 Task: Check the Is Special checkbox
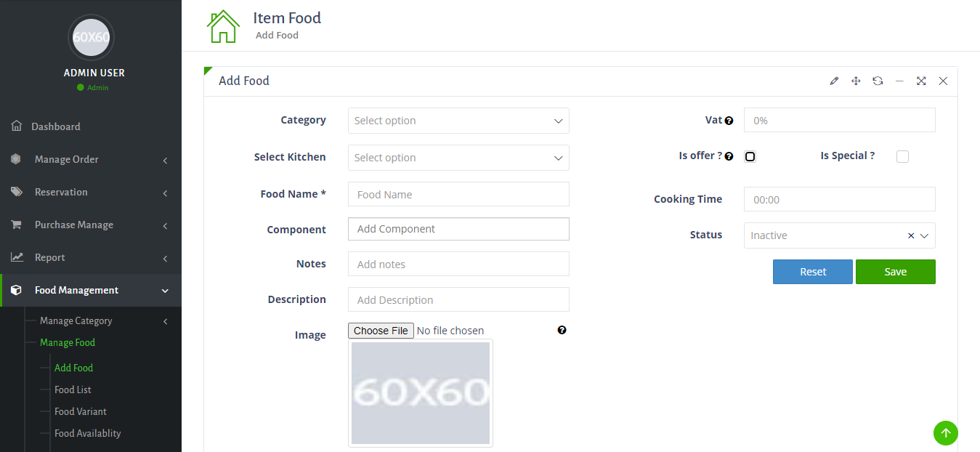point(902,156)
